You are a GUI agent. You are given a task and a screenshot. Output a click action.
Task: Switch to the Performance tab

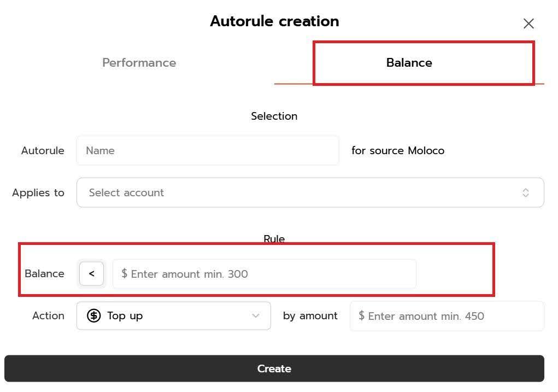tap(139, 63)
